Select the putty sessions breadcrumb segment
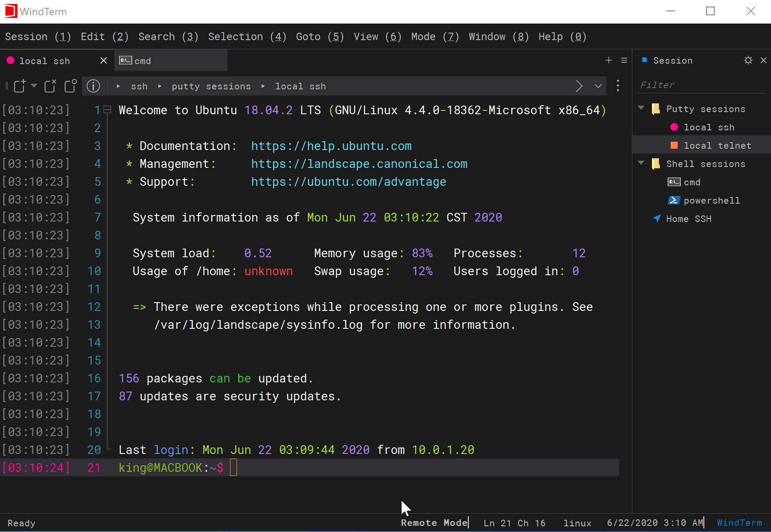771x532 pixels. [211, 86]
